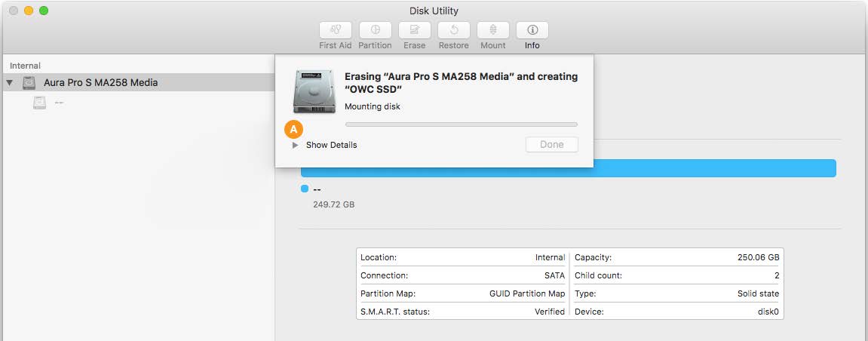Expand Show Details disclosure triangle
Screen dimensions: 868x341
[x=295, y=145]
